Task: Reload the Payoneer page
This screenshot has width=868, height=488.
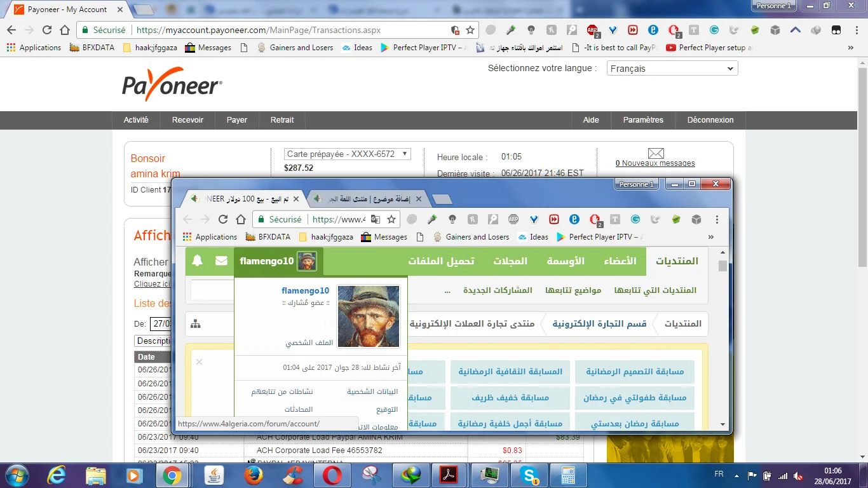Action: 47,30
